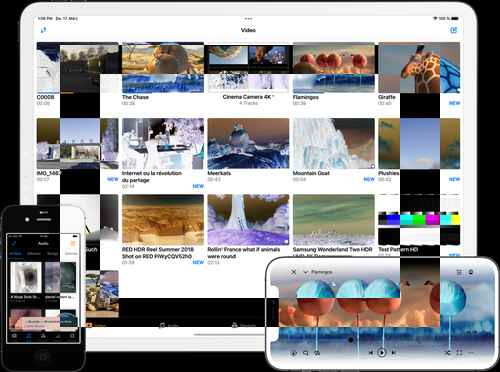Move the video seek bar scrubber
The width and height of the screenshot is (500, 372).
coord(350,340)
